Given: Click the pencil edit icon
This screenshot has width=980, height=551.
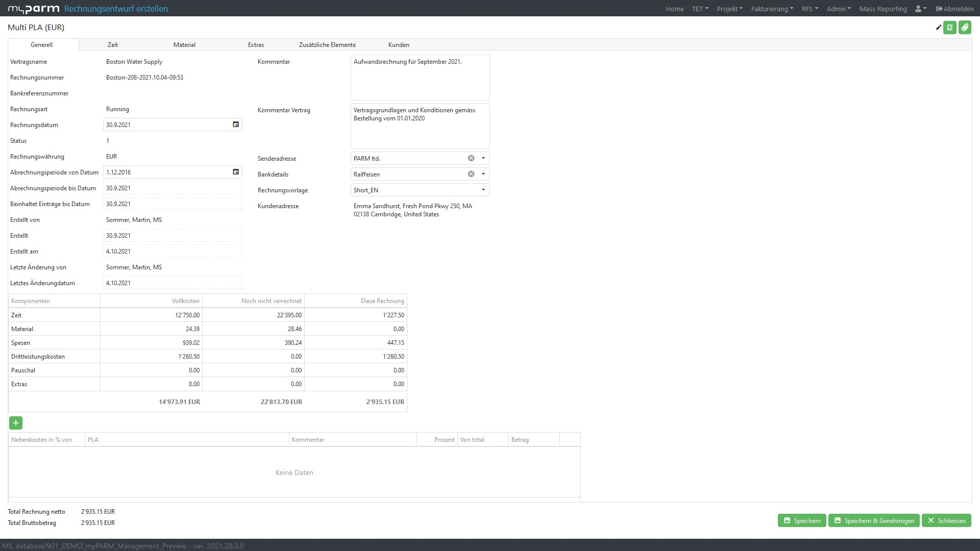Looking at the screenshot, I should pos(938,28).
